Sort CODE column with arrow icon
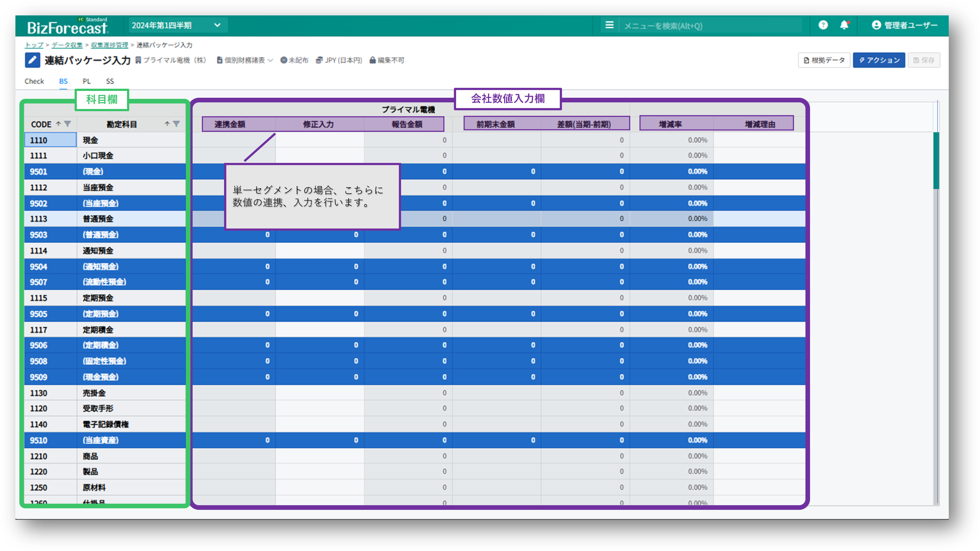Screen dimensions: 980x551 [x=59, y=124]
